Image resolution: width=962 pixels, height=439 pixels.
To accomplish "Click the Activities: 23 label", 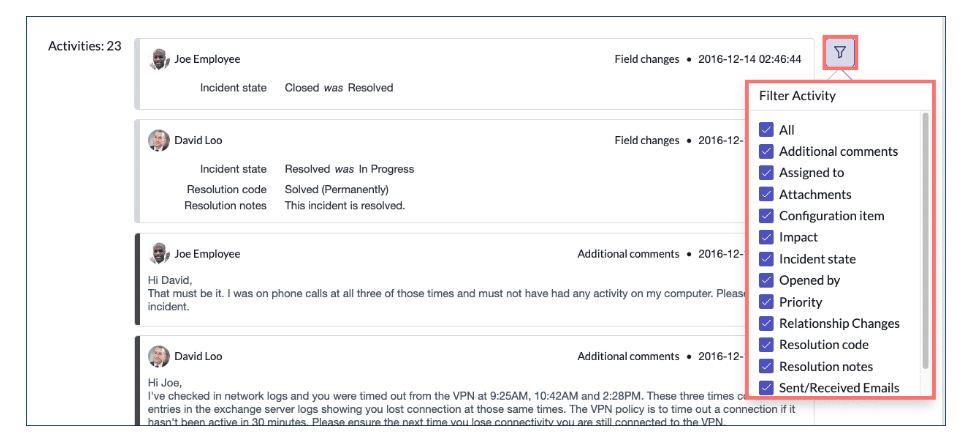I will [x=85, y=46].
